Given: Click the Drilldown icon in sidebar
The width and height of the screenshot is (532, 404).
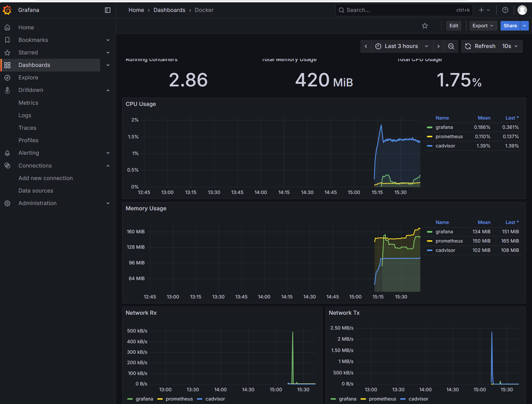Looking at the screenshot, I should click(8, 90).
